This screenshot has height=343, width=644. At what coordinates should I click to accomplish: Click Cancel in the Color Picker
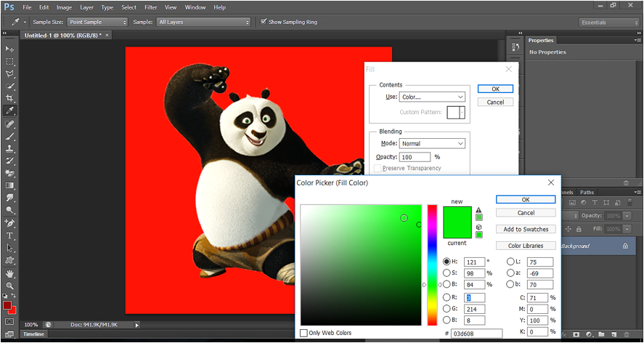click(x=526, y=213)
